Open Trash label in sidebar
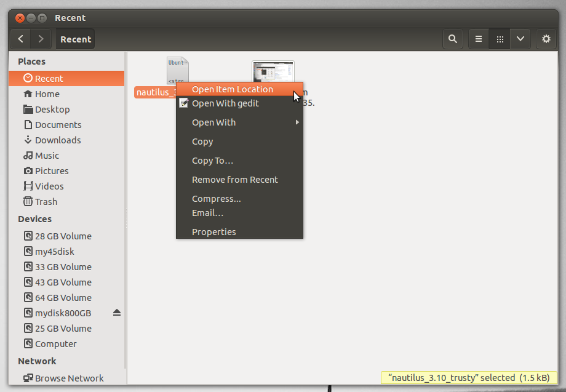 click(x=46, y=201)
